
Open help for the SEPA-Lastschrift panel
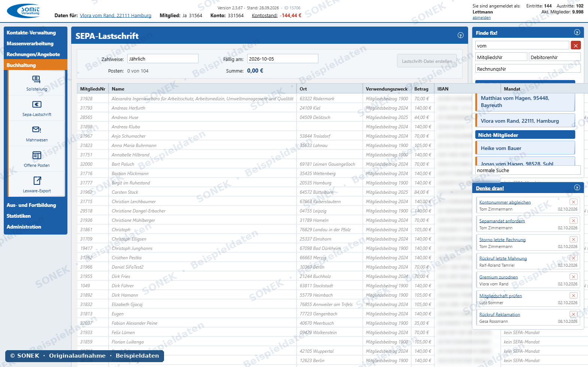[x=461, y=36]
